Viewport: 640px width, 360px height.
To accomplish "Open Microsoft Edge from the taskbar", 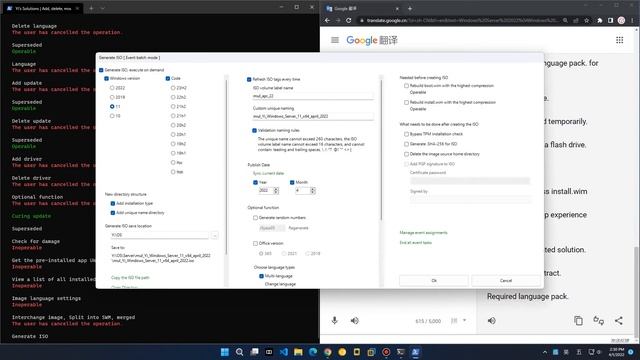I will click(x=313, y=352).
